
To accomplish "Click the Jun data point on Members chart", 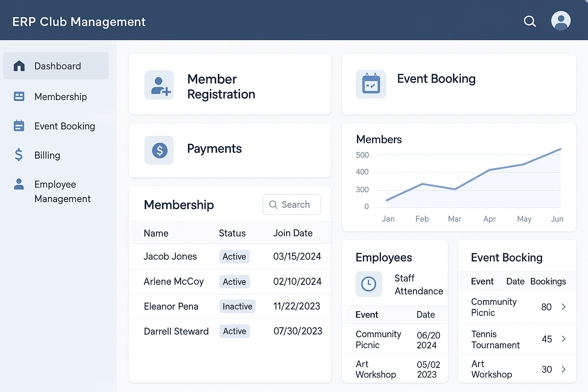I will [560, 149].
